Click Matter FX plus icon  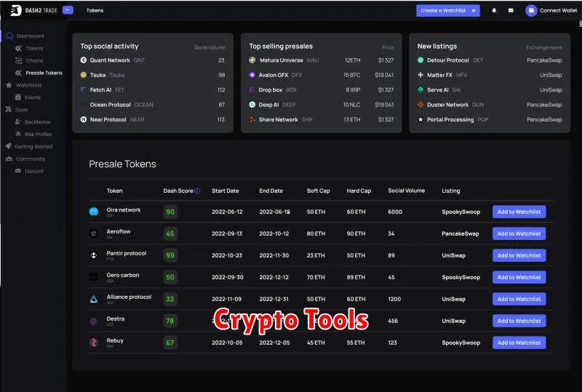click(x=420, y=75)
